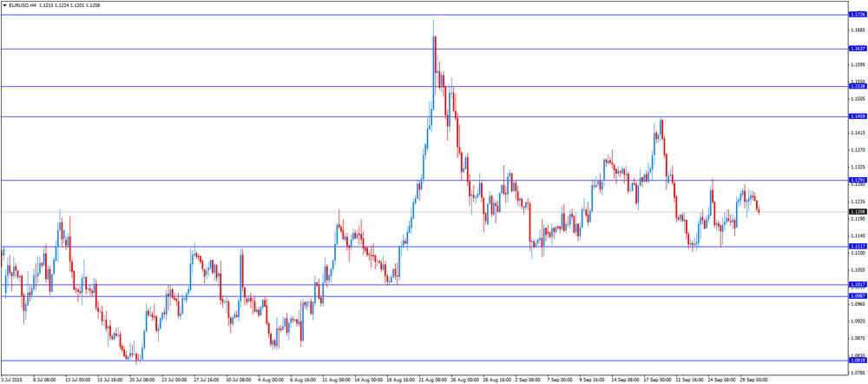The height and width of the screenshot is (384, 868).
Task: Click the 24 Sep 08:00 time axis label
Action: pos(722,381)
